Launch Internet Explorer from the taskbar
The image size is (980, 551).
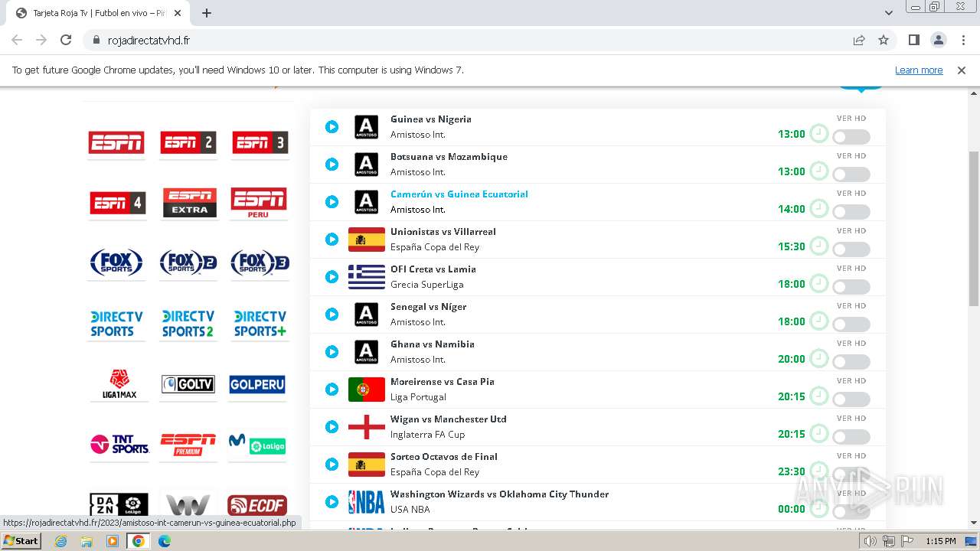(x=60, y=541)
